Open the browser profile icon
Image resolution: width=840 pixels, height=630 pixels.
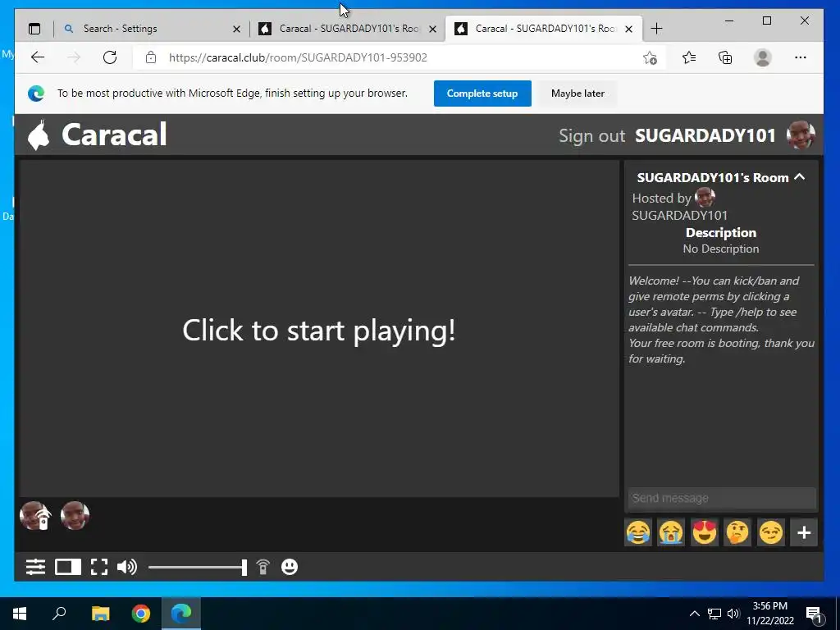tap(762, 57)
